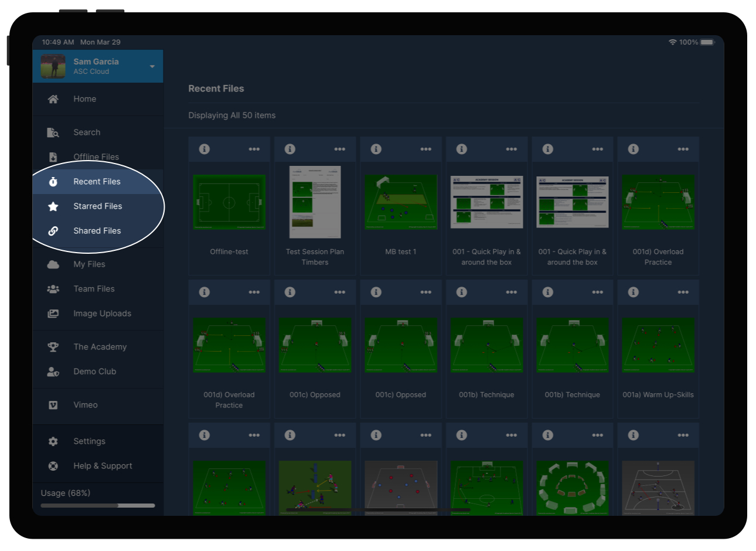Click the '001a) Warm Up-Skills' file name
Viewport: 756px width, 551px height.
[x=658, y=394]
